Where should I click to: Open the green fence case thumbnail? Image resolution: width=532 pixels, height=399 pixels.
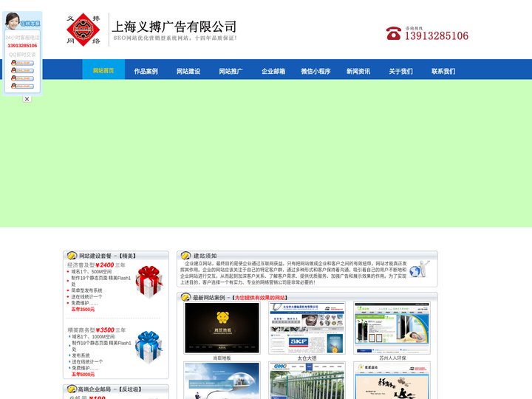(307, 381)
